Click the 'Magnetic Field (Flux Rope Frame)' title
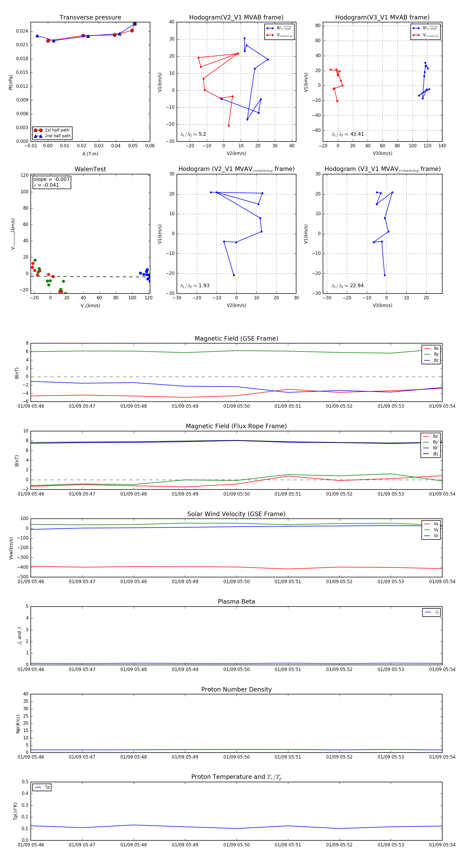This screenshot has width=473, height=868. click(x=236, y=426)
